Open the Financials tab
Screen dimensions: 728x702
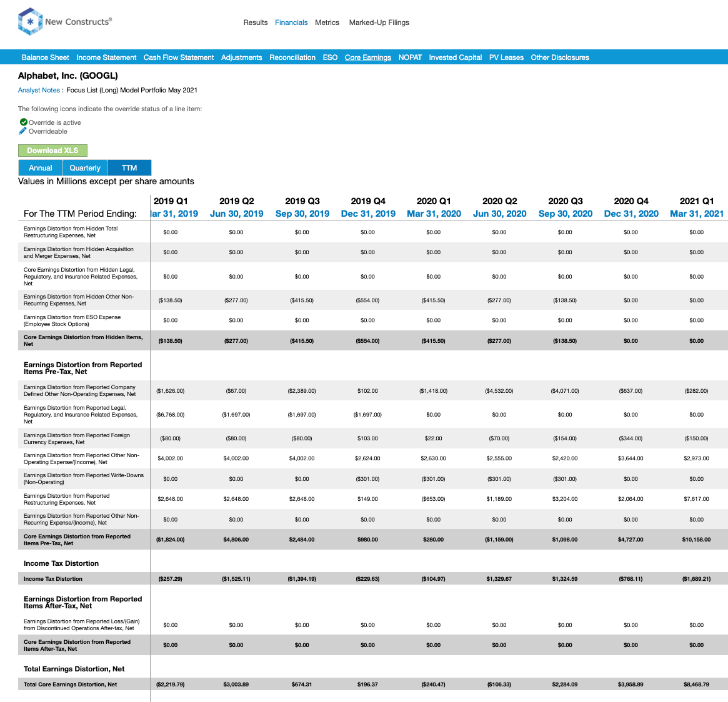[x=291, y=22]
